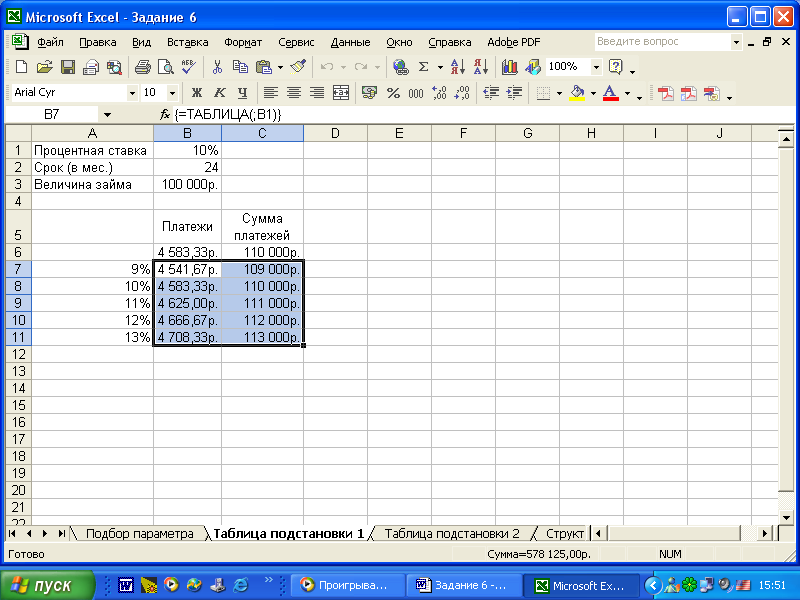Viewport: 800px width, 600px height.
Task: Toggle underline Ч formatting
Action: (242, 93)
